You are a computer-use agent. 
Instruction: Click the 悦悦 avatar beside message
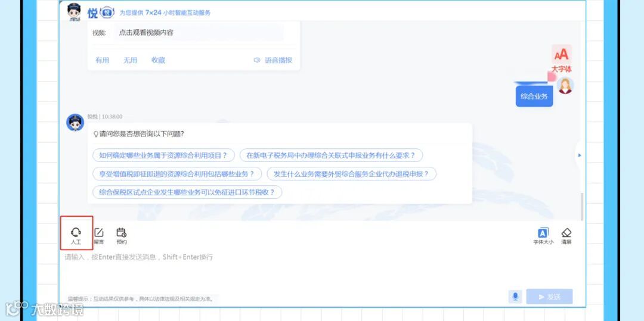[75, 123]
